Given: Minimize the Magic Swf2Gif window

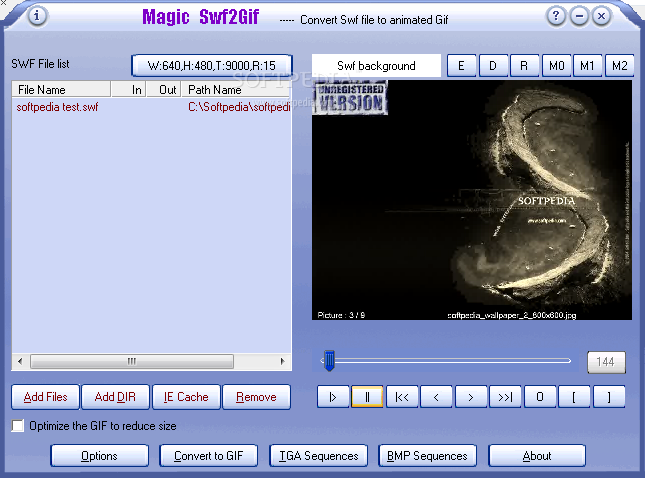Looking at the screenshot, I should click(x=579, y=16).
